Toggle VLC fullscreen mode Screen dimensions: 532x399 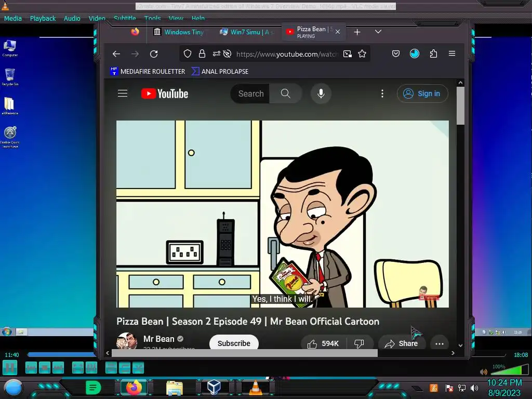(x=78, y=368)
